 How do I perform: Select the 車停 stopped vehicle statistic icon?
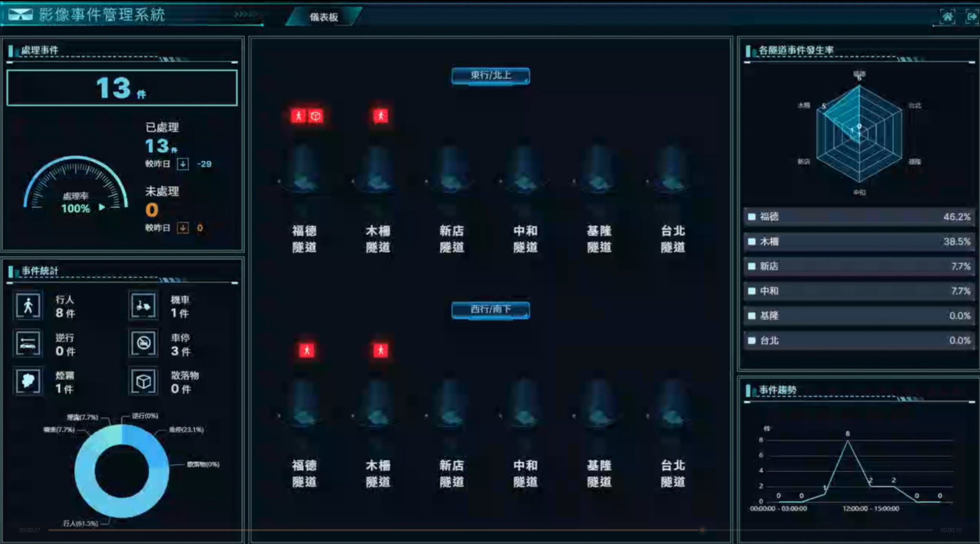coord(143,343)
